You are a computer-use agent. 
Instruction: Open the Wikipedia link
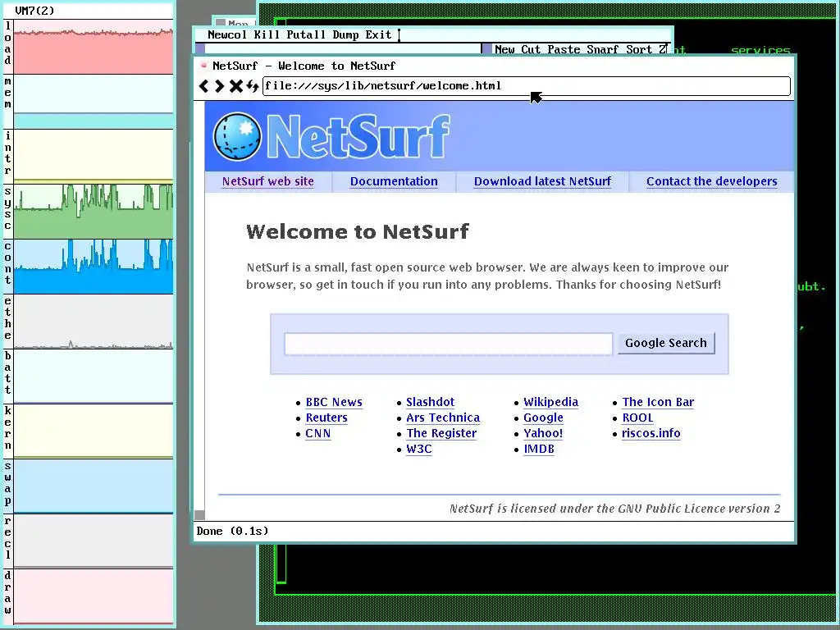550,402
